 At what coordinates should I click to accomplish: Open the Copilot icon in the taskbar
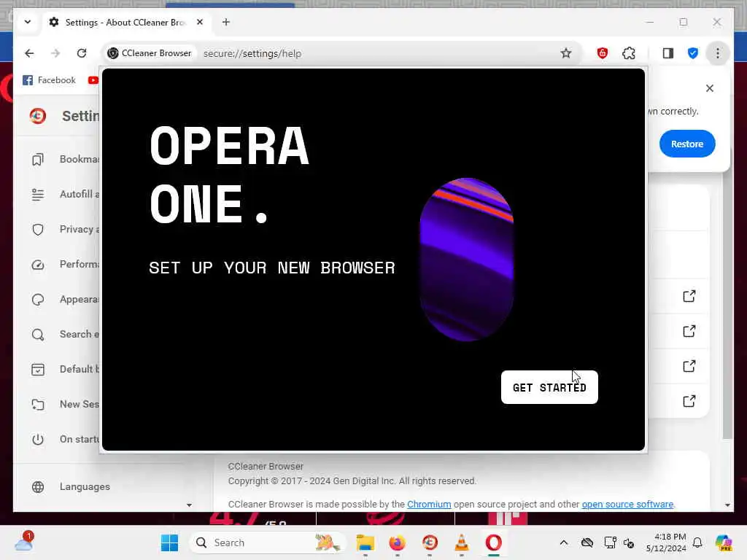pos(724,542)
